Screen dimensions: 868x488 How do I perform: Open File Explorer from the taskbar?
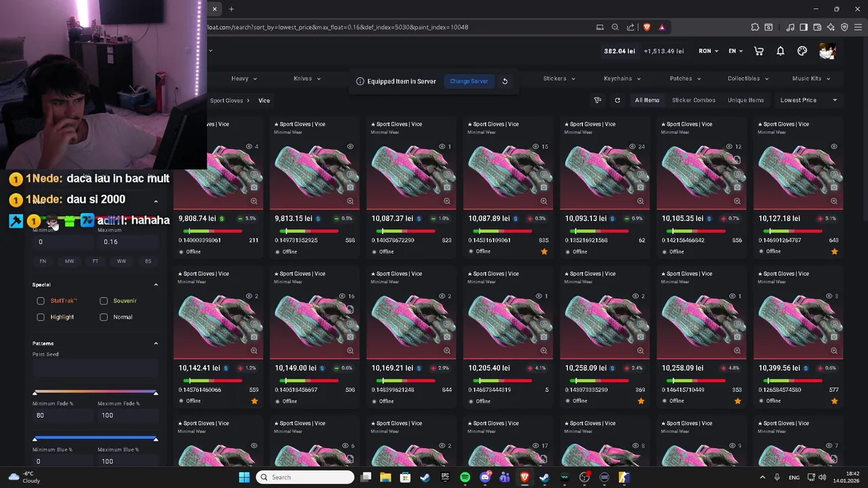click(385, 477)
